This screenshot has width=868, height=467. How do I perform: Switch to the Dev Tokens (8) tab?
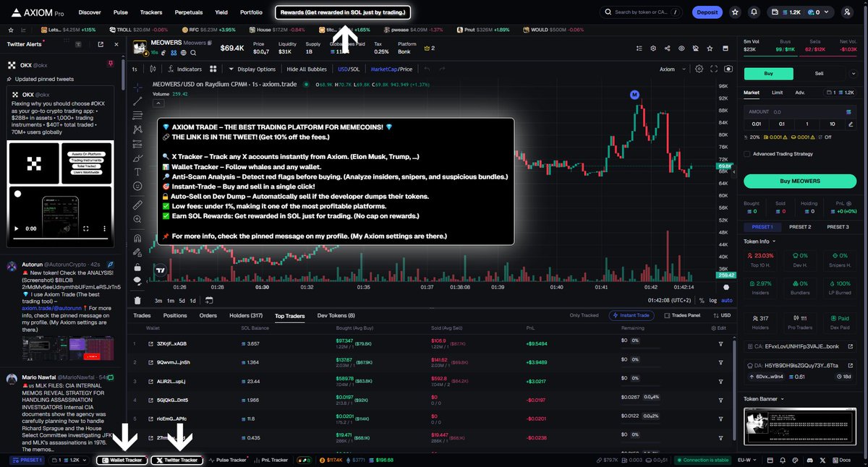(336, 315)
